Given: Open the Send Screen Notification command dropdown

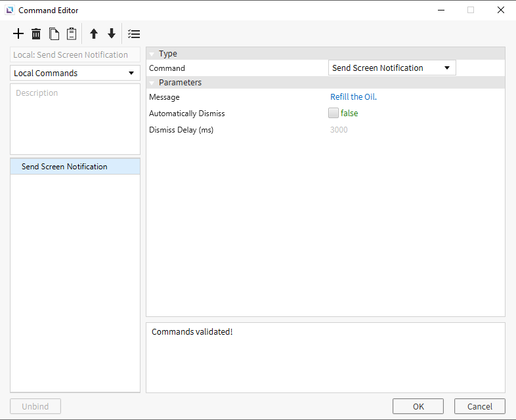Looking at the screenshot, I should 392,68.
